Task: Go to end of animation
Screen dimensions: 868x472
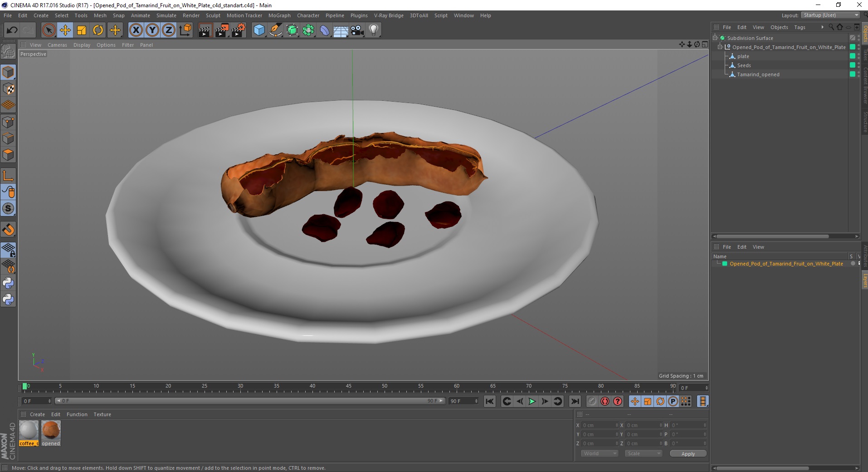Action: click(575, 401)
